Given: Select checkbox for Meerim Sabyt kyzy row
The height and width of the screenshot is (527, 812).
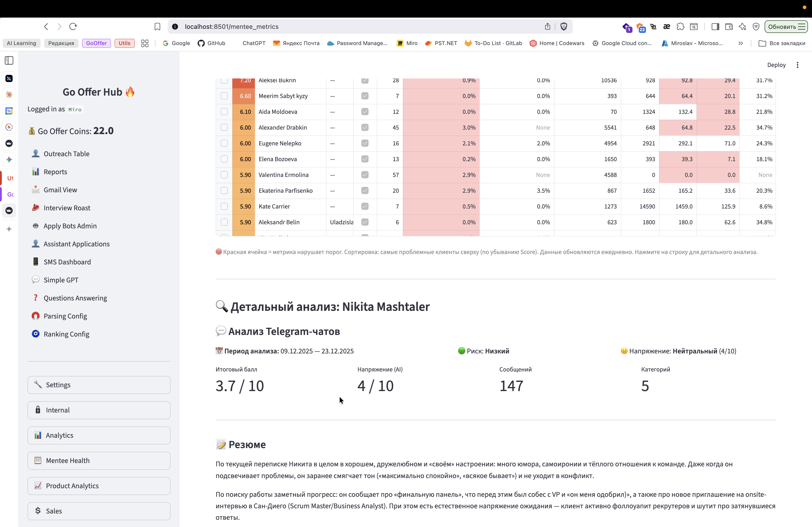Looking at the screenshot, I should [x=224, y=96].
